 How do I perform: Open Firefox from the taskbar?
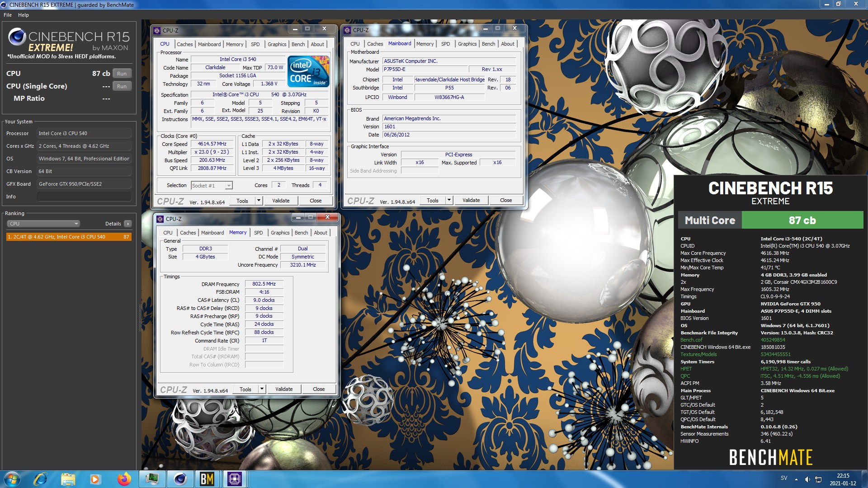pyautogui.click(x=123, y=479)
